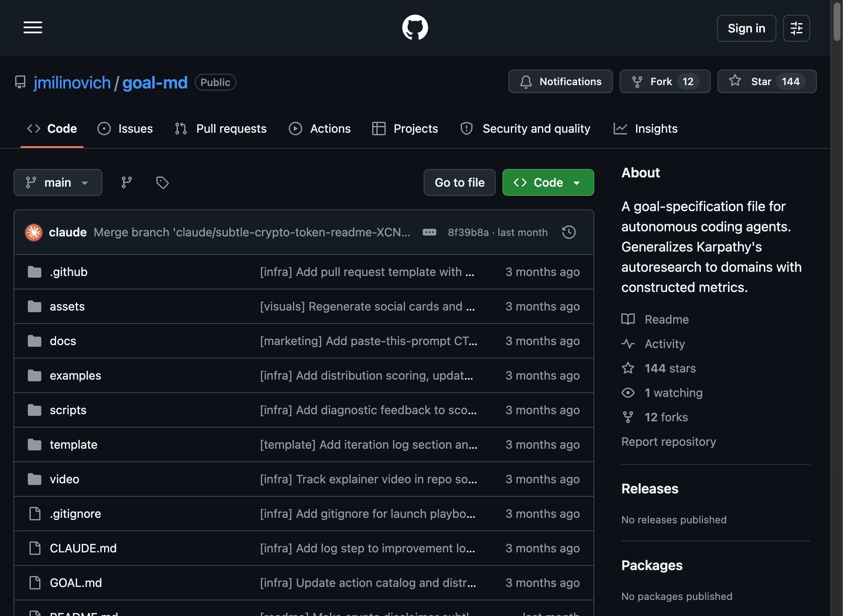Open '[template] Add iteration log section' commit

[369, 445]
